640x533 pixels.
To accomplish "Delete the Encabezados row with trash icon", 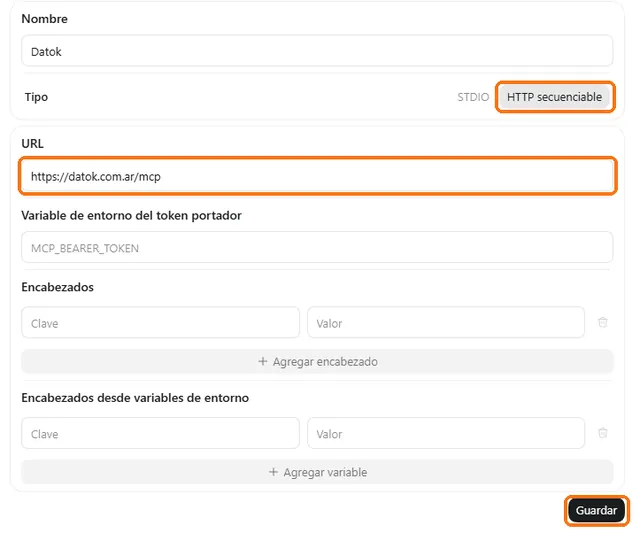I will pyautogui.click(x=602, y=322).
